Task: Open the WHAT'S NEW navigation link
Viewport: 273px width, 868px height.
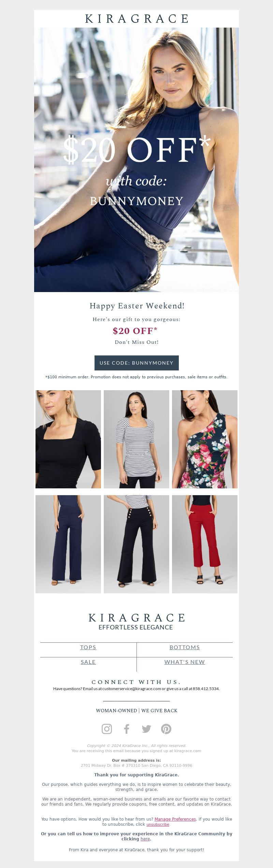Action: pyautogui.click(x=185, y=662)
